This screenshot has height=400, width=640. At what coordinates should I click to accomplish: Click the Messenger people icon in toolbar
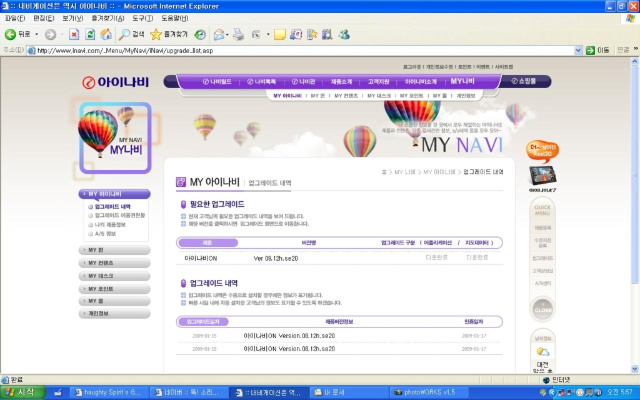point(344,34)
